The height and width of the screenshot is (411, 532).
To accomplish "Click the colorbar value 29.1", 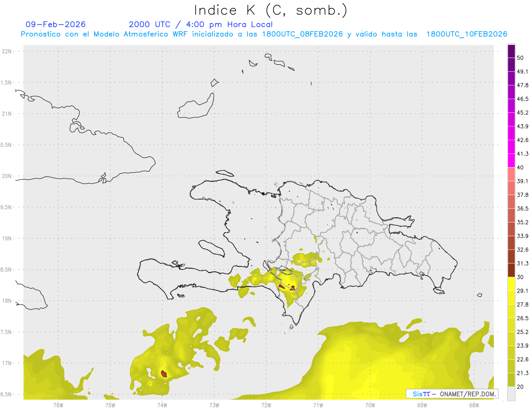I will pyautogui.click(x=523, y=291).
